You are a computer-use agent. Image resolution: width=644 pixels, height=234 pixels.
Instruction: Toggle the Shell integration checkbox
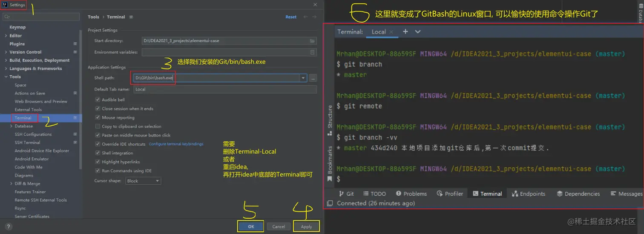click(98, 153)
